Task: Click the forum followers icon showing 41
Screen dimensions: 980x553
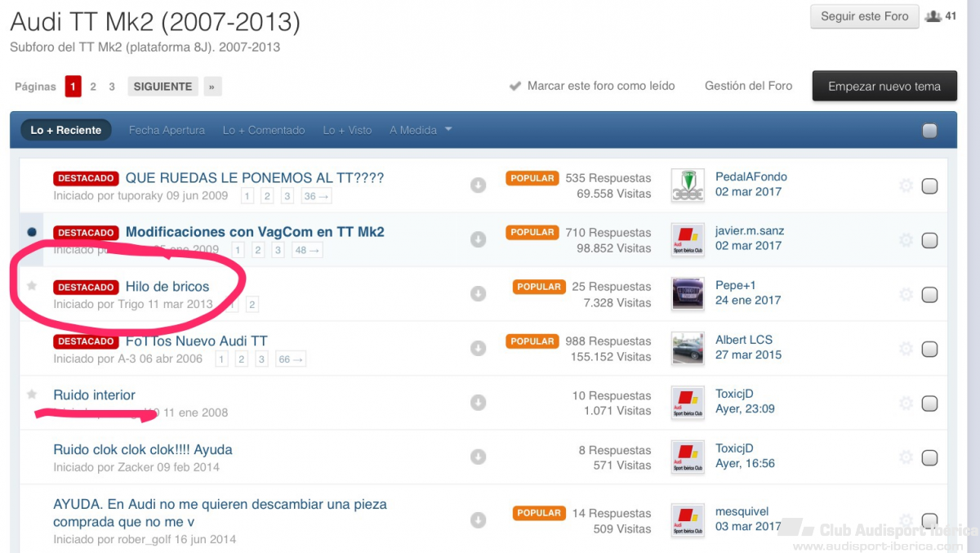Action: click(x=933, y=16)
